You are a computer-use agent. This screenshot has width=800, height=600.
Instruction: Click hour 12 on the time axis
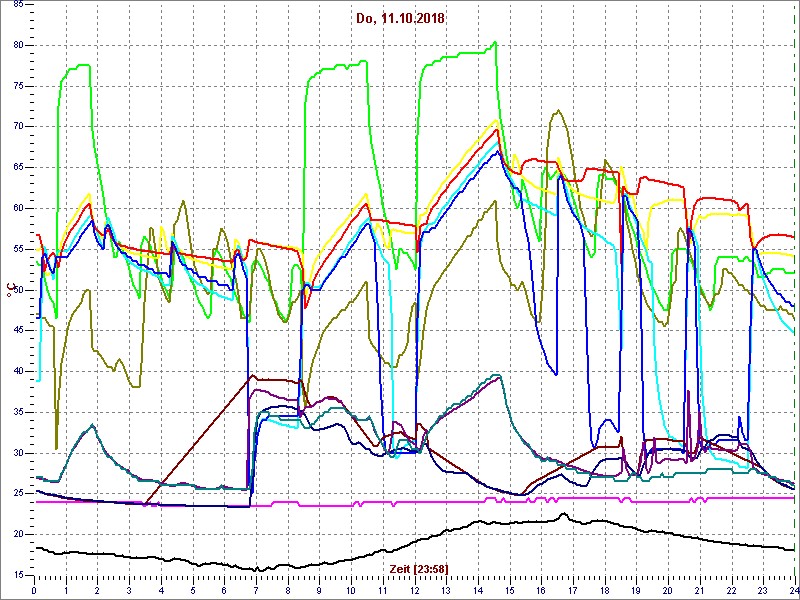(x=414, y=588)
